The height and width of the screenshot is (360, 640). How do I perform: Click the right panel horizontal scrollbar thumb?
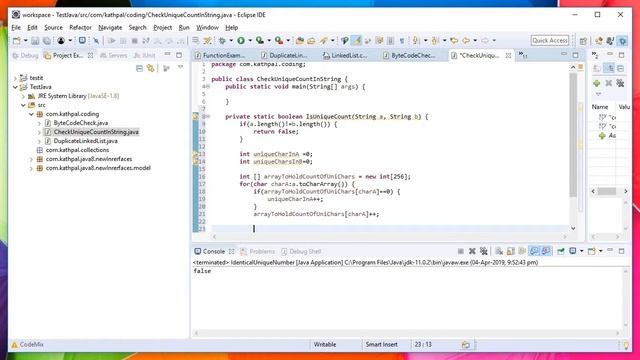point(607,191)
